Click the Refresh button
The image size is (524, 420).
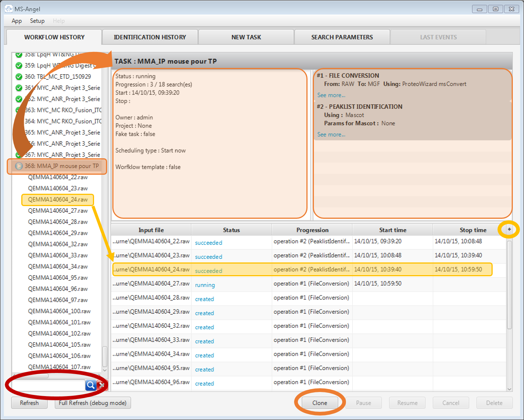(29, 403)
